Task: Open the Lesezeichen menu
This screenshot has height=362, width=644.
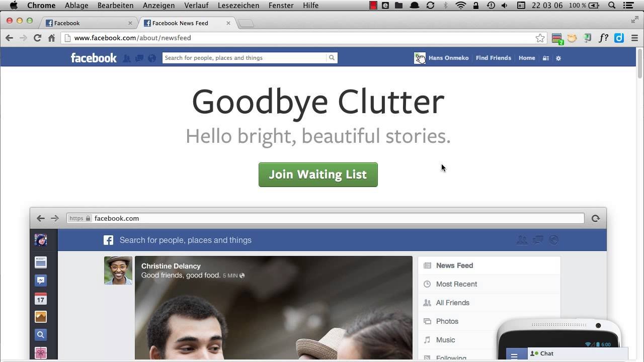Action: point(238,6)
